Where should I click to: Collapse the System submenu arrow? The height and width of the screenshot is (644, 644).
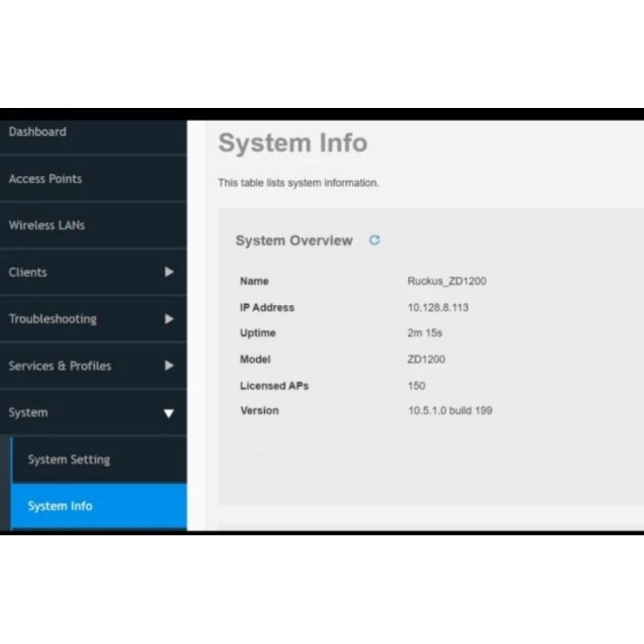tap(169, 413)
